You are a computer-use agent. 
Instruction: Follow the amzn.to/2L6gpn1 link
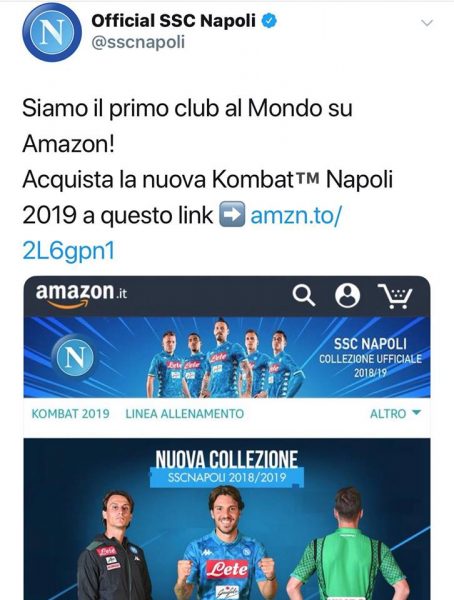tap(181, 233)
